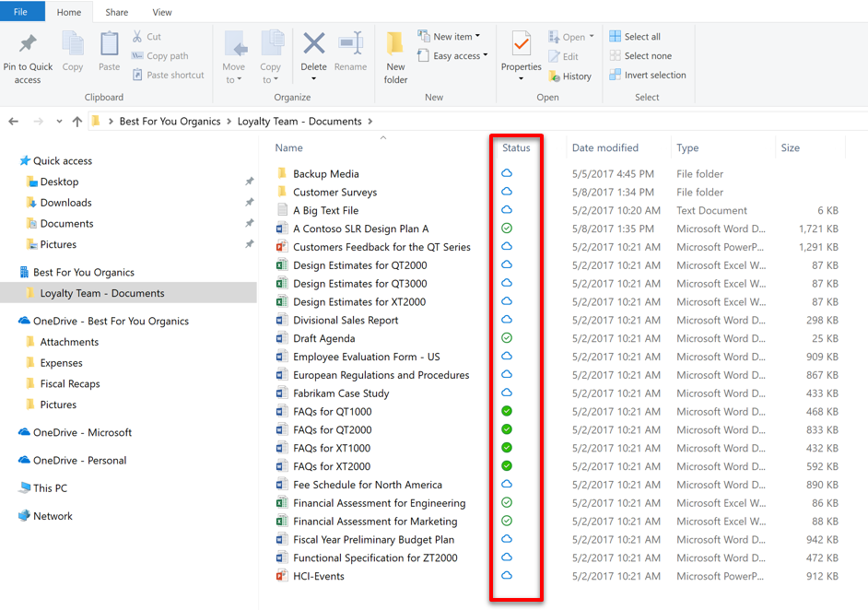Sort by Type column header
868x610 pixels.
point(687,147)
